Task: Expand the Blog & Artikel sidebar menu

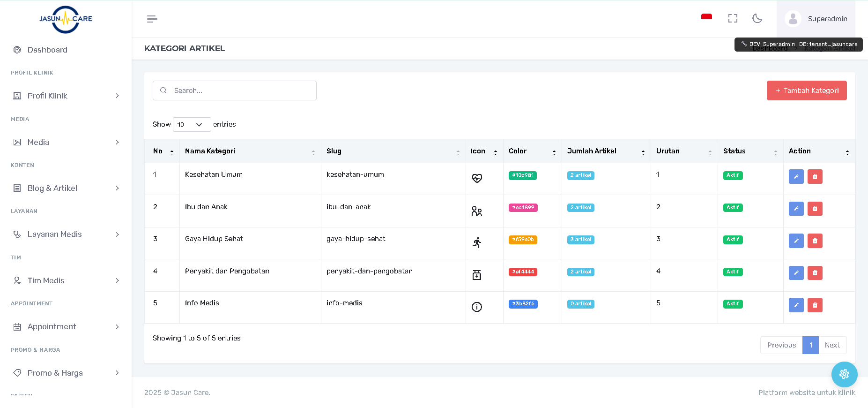Action: [x=66, y=188]
